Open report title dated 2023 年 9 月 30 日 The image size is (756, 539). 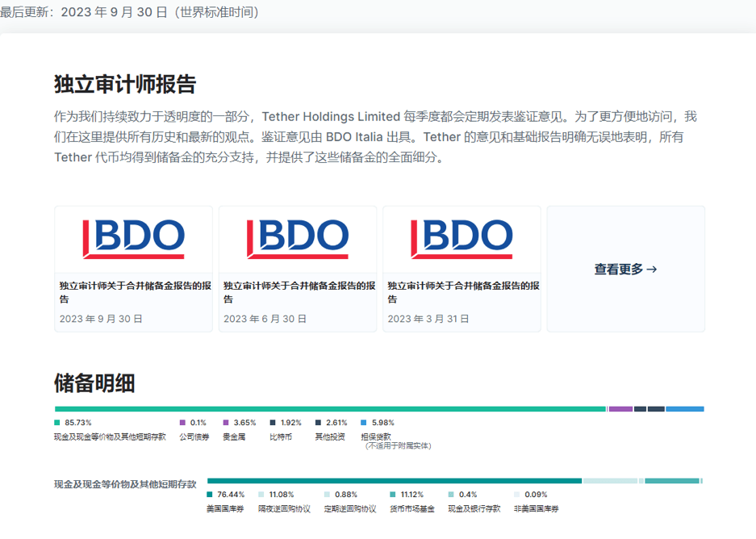[135, 292]
